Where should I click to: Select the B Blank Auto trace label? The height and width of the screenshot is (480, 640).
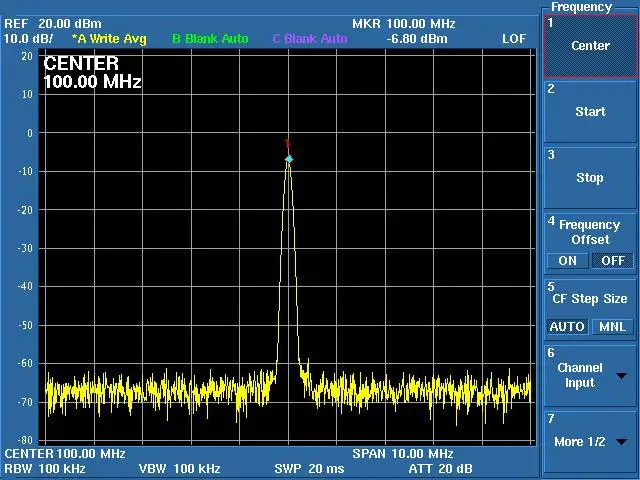pyautogui.click(x=210, y=39)
